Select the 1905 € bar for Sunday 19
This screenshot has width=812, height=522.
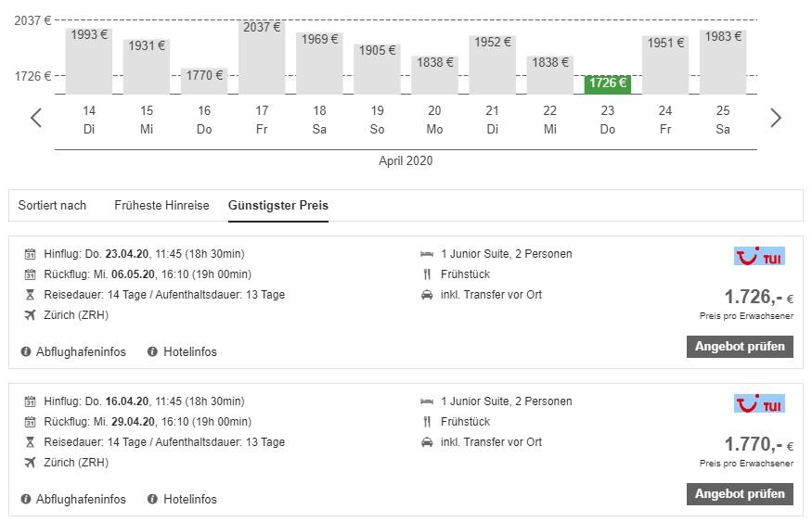[x=377, y=68]
